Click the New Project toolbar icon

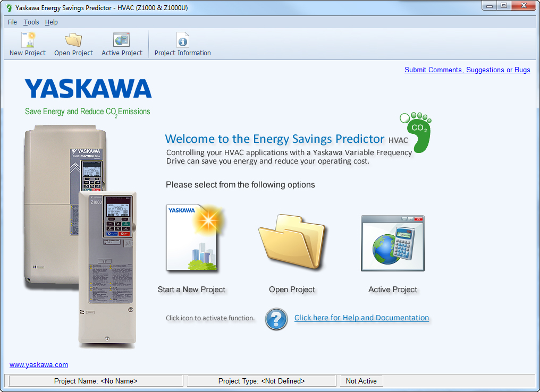28,40
